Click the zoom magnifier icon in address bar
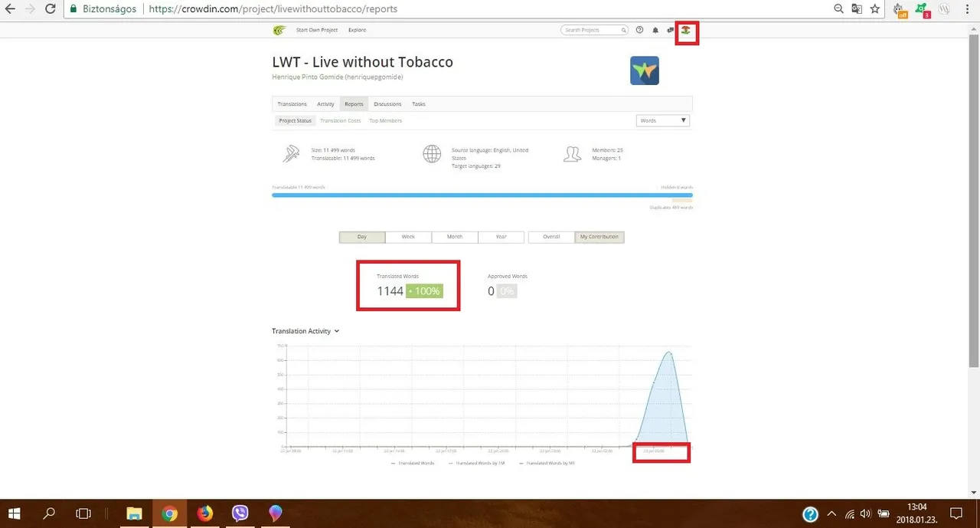The image size is (980, 528). (839, 9)
